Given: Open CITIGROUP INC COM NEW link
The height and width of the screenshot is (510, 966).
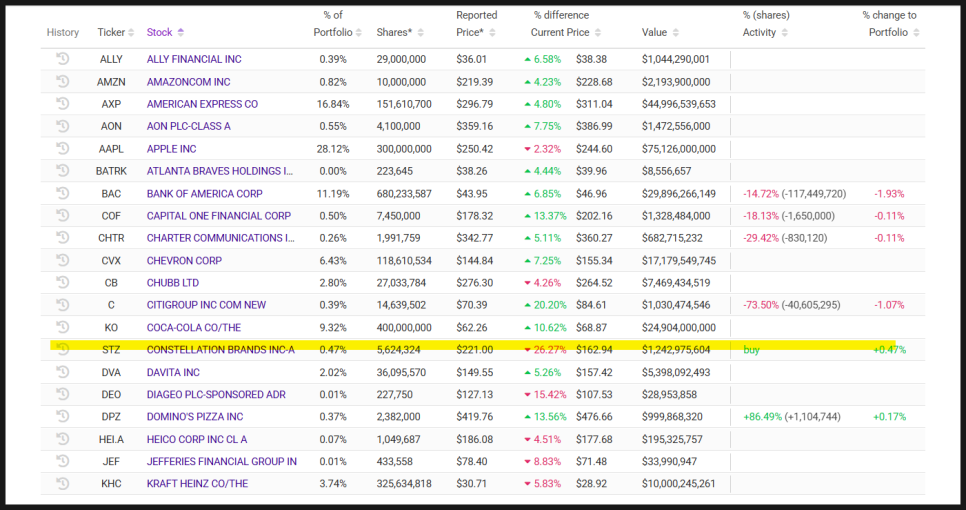Looking at the screenshot, I should click(206, 305).
